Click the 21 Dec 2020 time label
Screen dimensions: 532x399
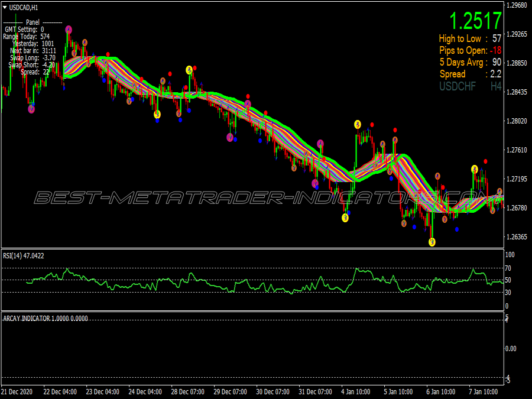[x=17, y=392]
